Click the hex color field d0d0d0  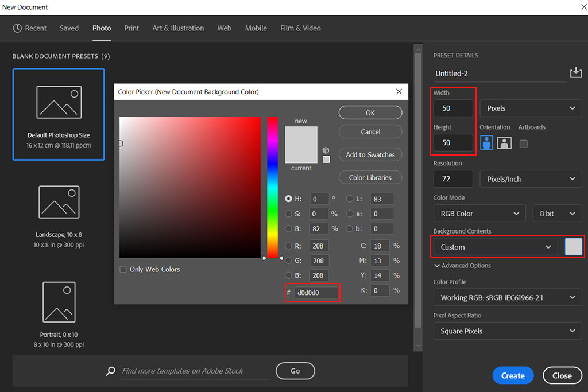tap(316, 293)
